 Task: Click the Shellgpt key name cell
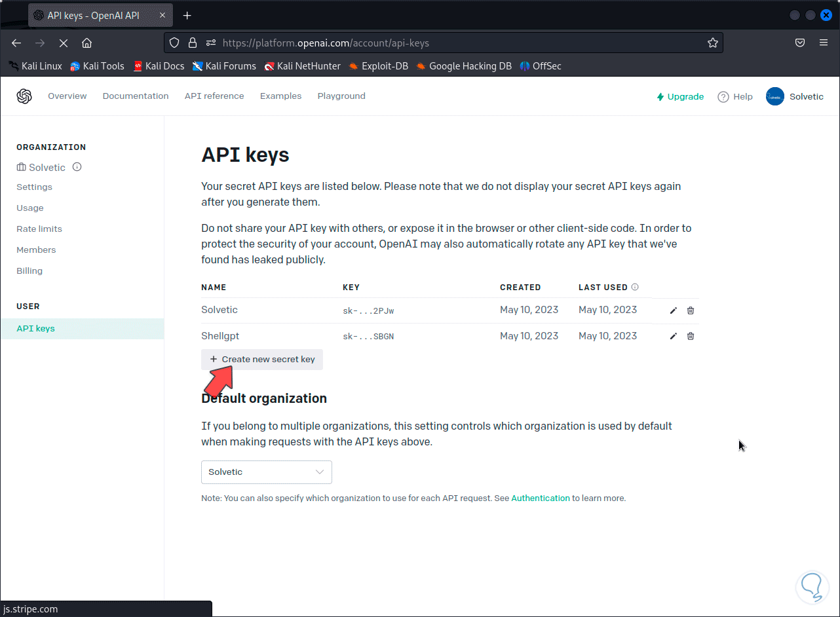[x=220, y=336]
